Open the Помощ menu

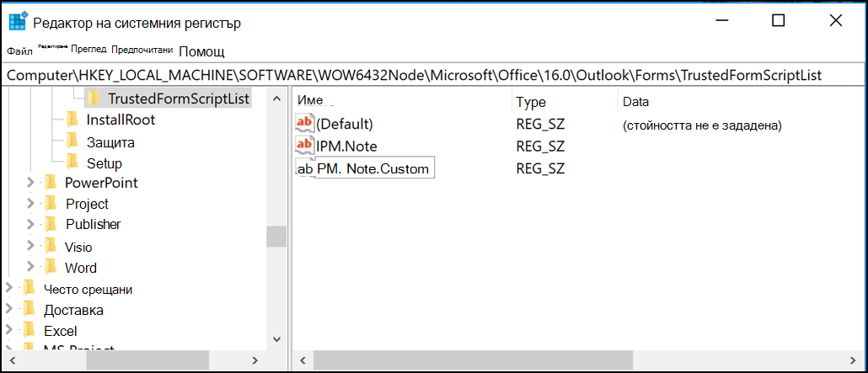(201, 52)
